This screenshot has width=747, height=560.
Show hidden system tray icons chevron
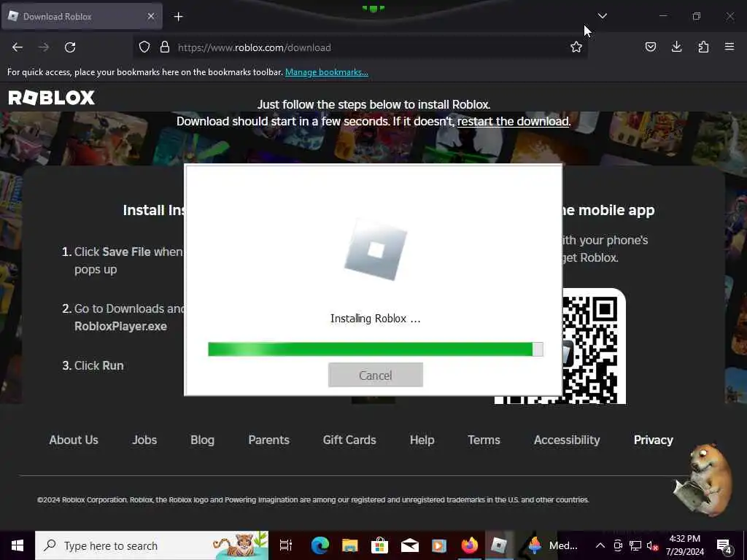(600, 545)
